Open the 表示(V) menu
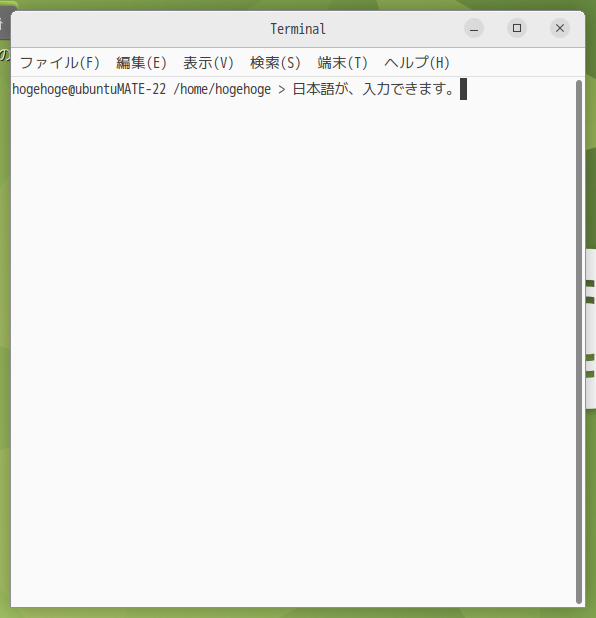 coord(209,63)
